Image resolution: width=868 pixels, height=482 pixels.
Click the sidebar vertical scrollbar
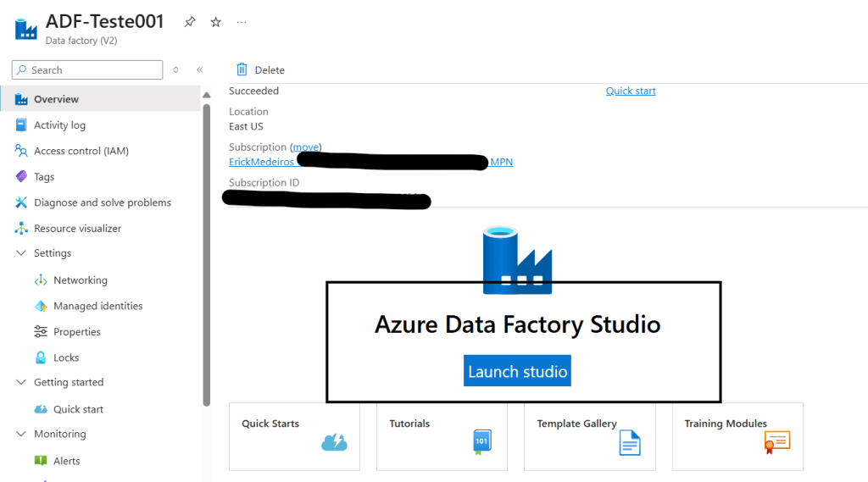(206, 254)
